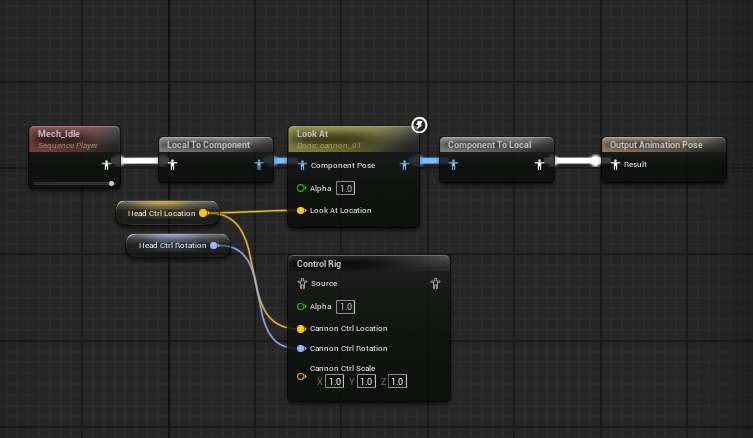Click the Component Pose input pin on Look At
This screenshot has height=438, width=753.
pos(301,165)
